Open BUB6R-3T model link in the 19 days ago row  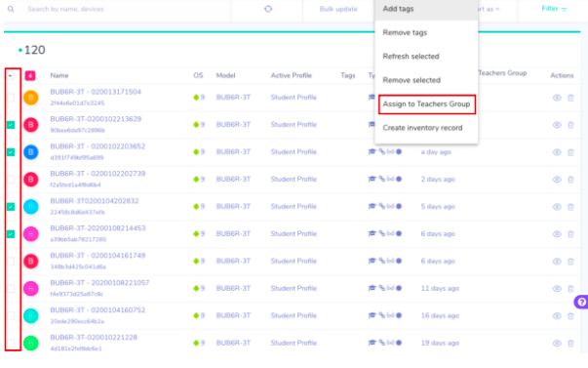(233, 343)
